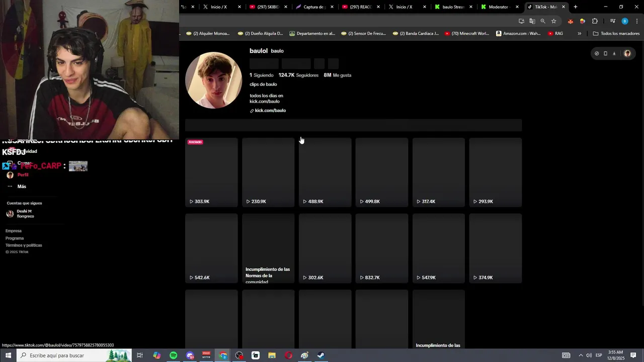
Task: Click the volume icon in system tray
Action: (589, 355)
